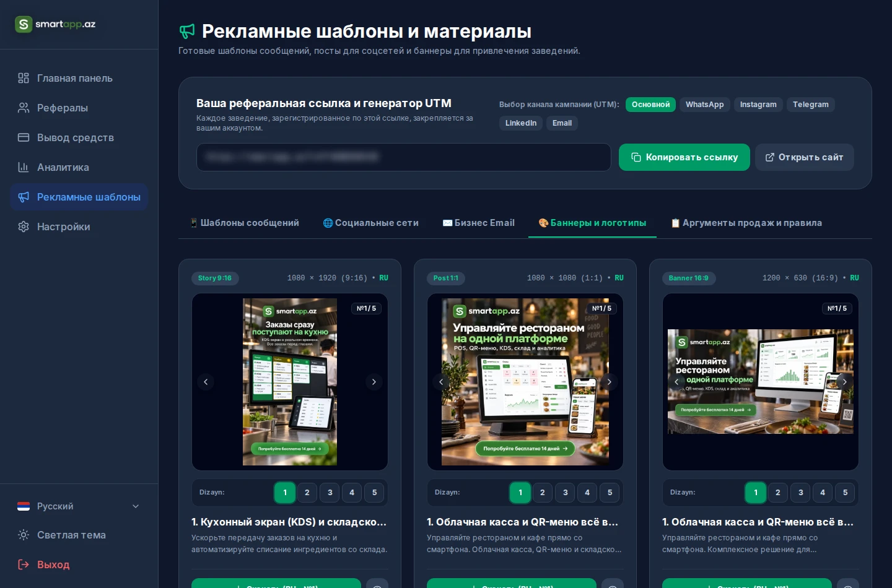Screen dimensions: 892x588
Task: Expand the Русский language dropdown
Action: pos(79,506)
